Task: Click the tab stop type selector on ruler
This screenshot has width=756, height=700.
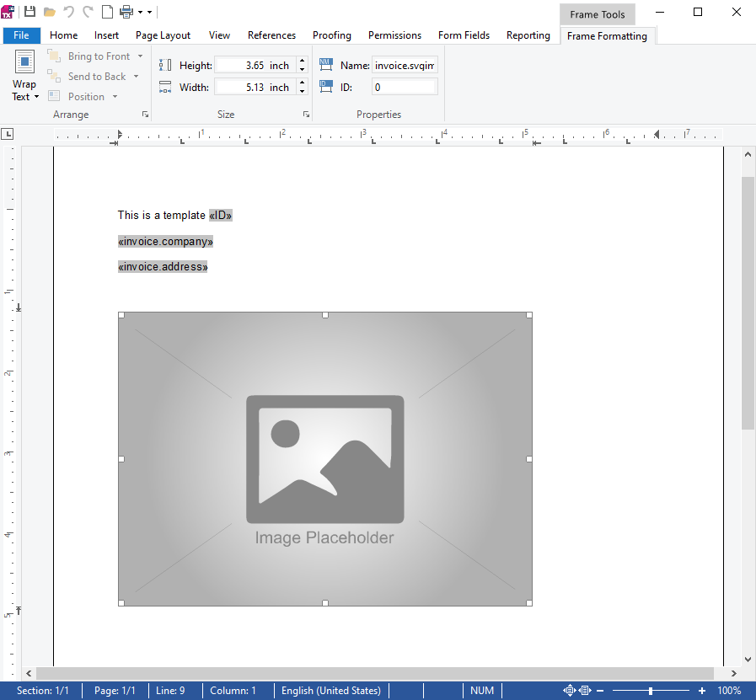Action: [8, 135]
